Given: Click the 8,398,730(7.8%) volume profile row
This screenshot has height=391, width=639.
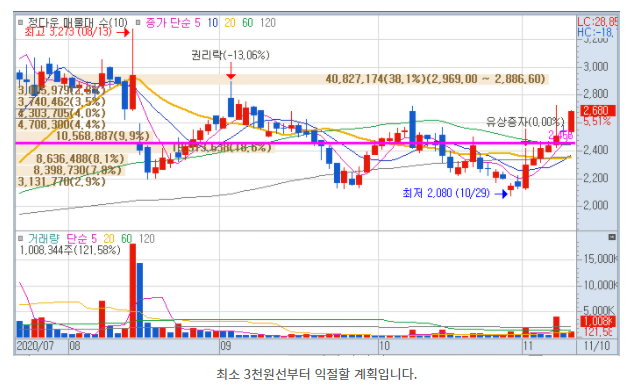Looking at the screenshot, I should (x=77, y=170).
